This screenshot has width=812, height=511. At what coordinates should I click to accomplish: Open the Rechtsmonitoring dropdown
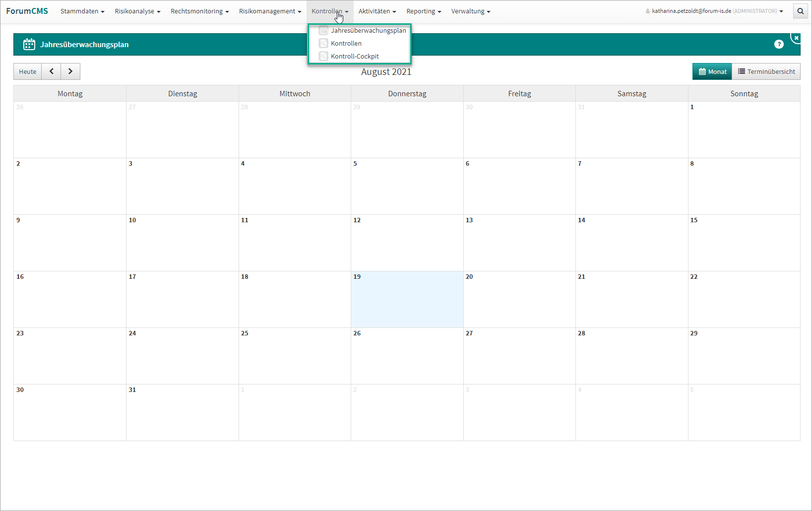click(x=200, y=11)
